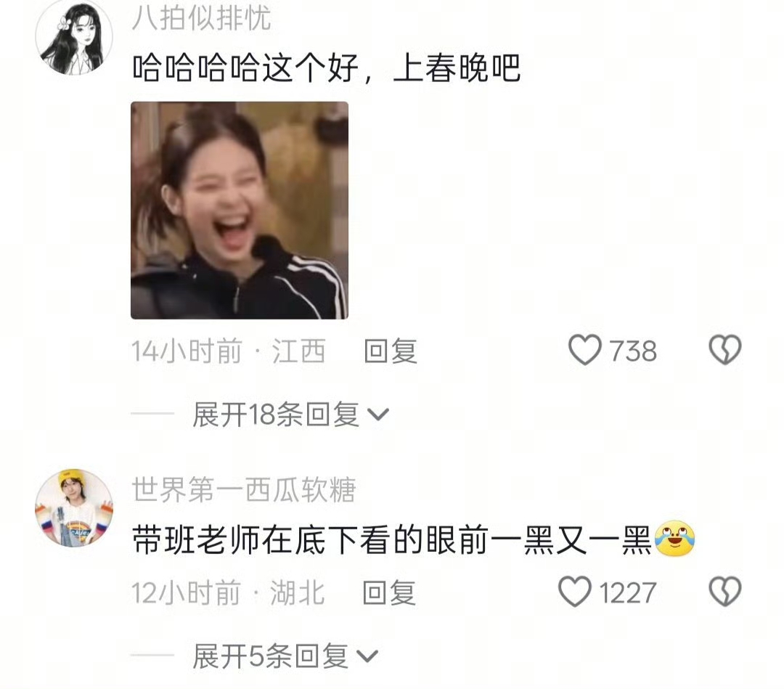Reply to the 14小时前 comment
Image resolution: width=784 pixels, height=689 pixels.
pyautogui.click(x=391, y=351)
